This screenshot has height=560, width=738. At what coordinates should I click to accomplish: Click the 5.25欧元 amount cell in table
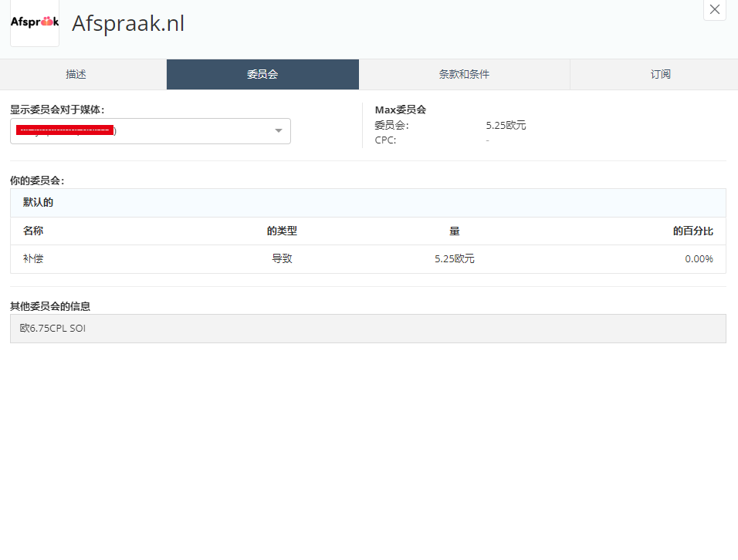click(454, 258)
